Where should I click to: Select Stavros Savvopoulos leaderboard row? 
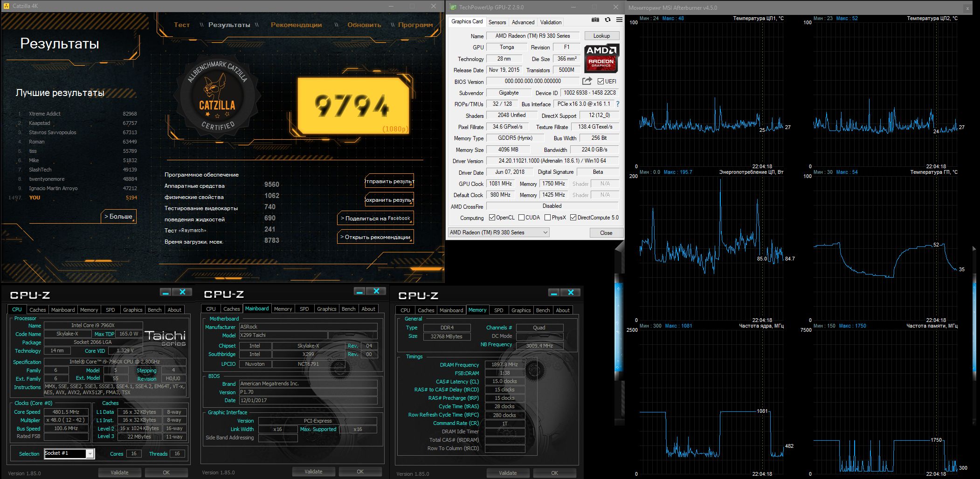(77, 132)
